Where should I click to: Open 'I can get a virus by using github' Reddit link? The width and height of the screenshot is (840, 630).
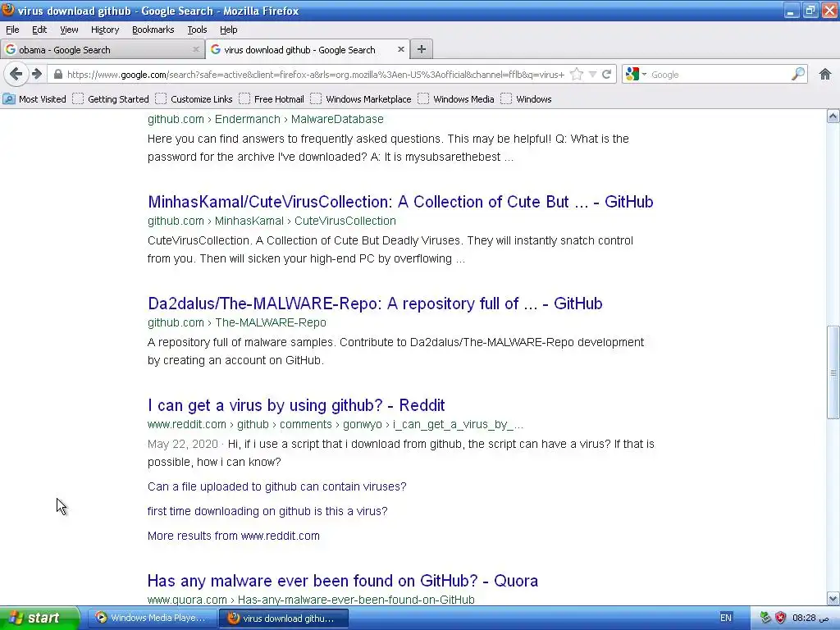(296, 405)
